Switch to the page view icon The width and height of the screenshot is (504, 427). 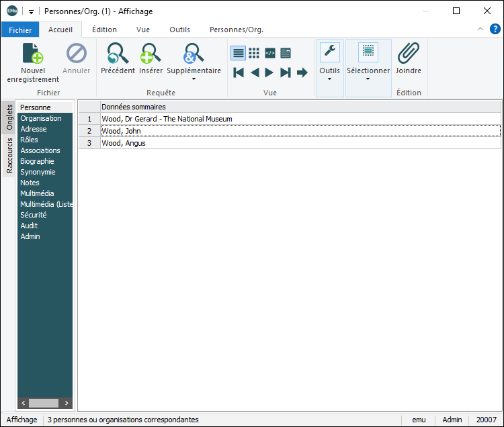286,53
